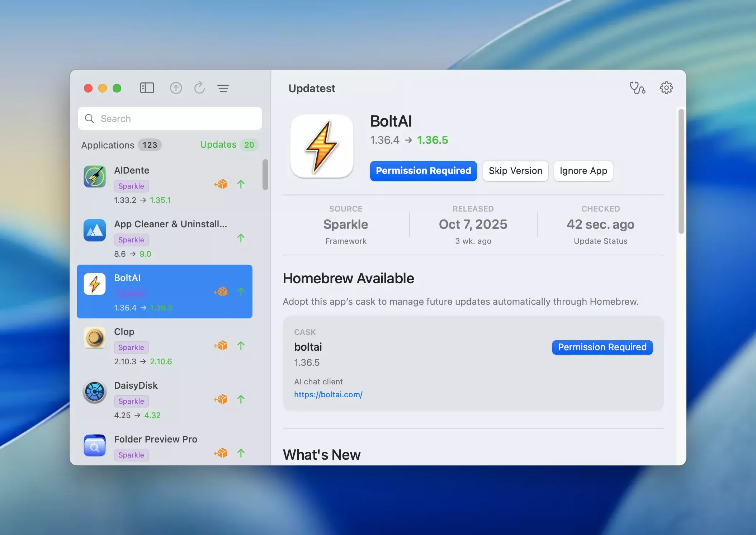Open the stethoscope diagnostics icon
756x535 pixels.
637,88
